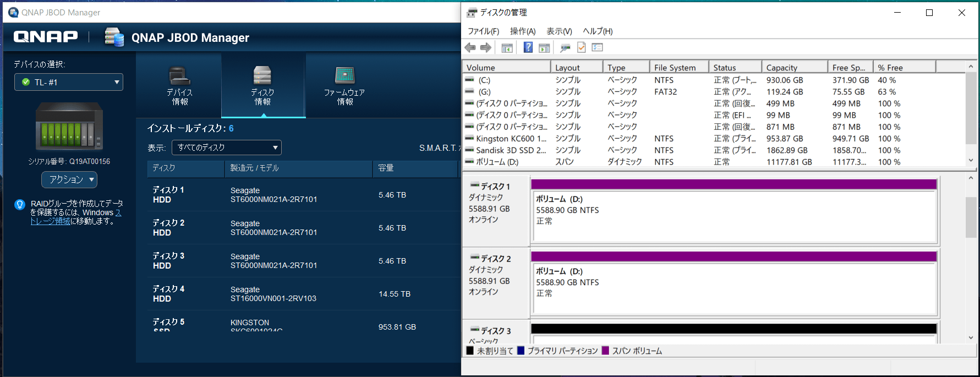Click the purple スパン ボリューム legend swatch

tap(605, 351)
